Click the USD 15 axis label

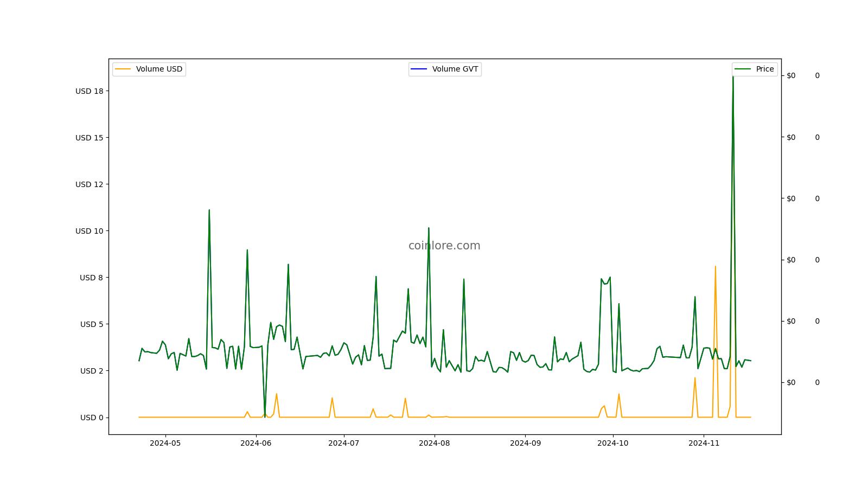pos(89,138)
